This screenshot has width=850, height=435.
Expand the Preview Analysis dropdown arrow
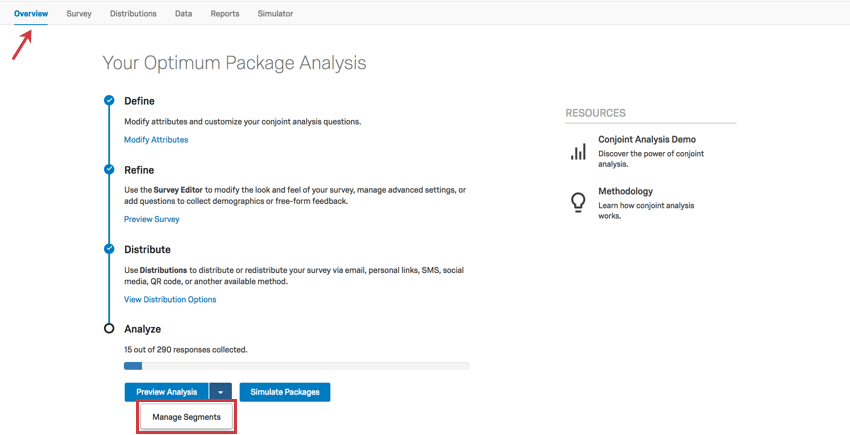pyautogui.click(x=221, y=392)
